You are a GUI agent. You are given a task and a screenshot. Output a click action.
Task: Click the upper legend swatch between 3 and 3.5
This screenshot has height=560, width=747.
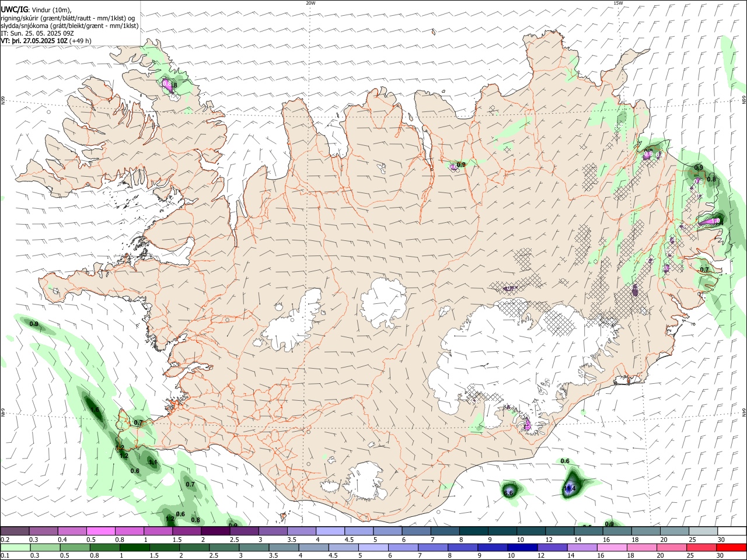pyautogui.click(x=273, y=531)
